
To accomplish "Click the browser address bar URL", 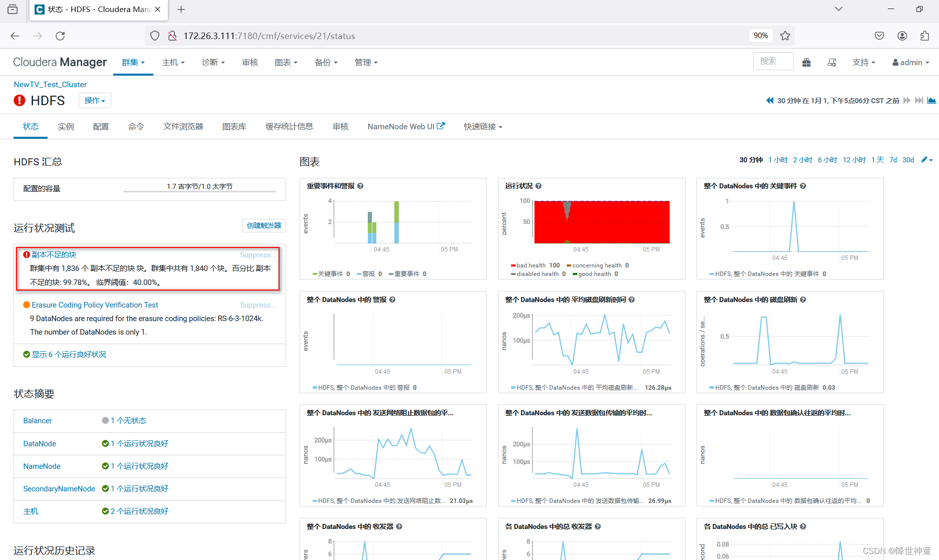I will click(x=269, y=36).
